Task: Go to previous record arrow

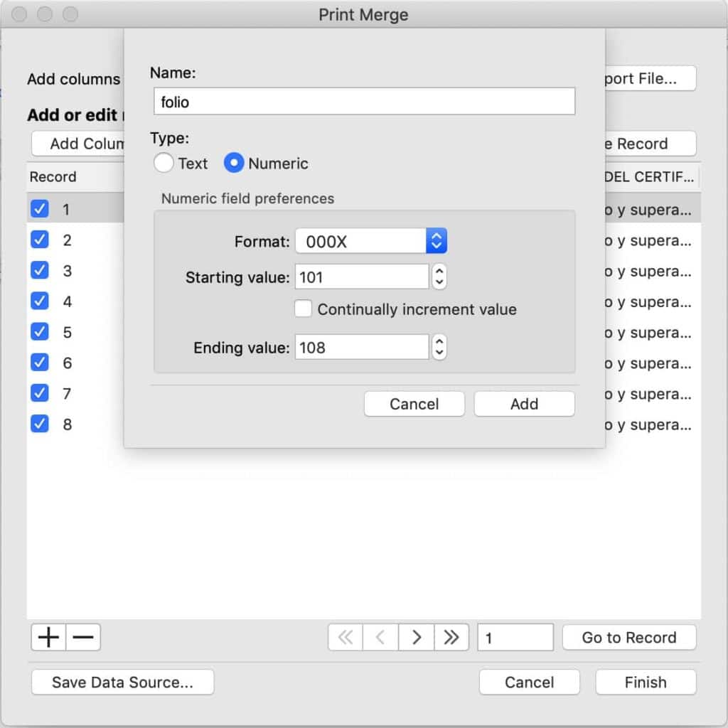Action: click(380, 638)
